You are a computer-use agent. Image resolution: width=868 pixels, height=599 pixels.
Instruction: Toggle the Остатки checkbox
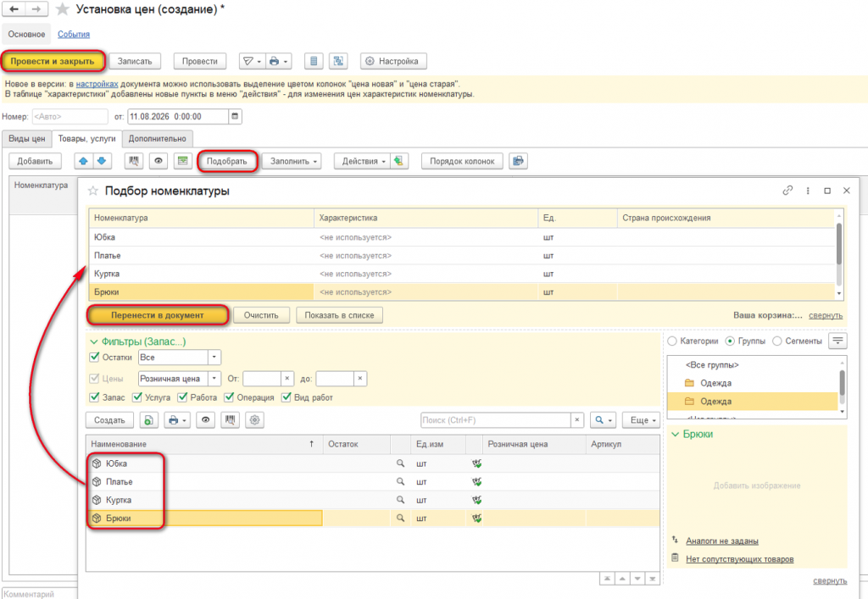(x=94, y=358)
